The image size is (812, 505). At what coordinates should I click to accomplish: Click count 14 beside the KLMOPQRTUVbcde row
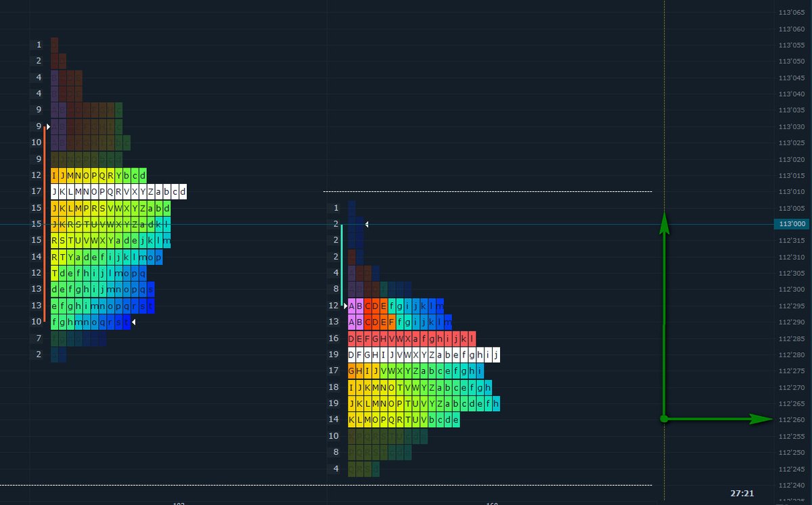coord(334,420)
